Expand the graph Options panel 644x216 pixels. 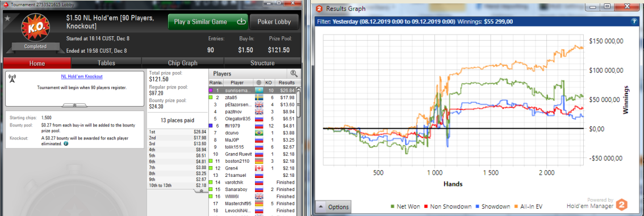[333, 207]
